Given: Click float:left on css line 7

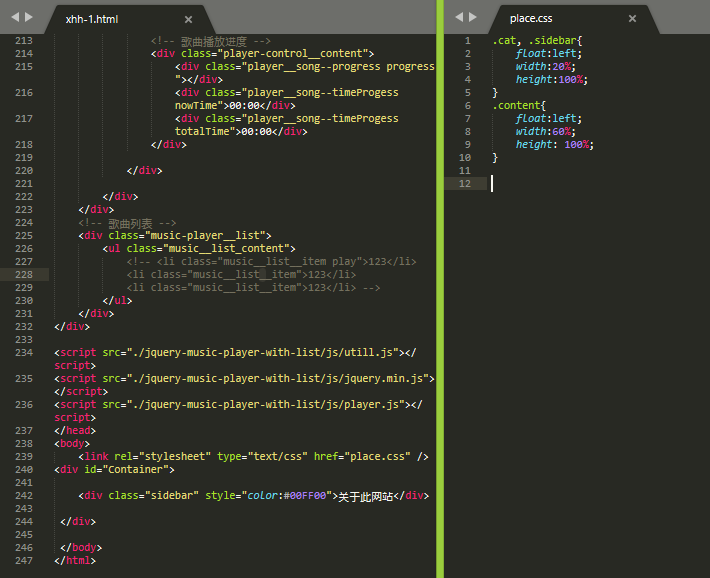Looking at the screenshot, I should click(548, 119).
